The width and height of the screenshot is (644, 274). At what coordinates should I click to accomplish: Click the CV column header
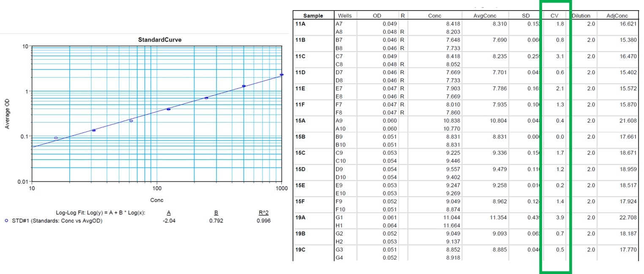pyautogui.click(x=554, y=16)
